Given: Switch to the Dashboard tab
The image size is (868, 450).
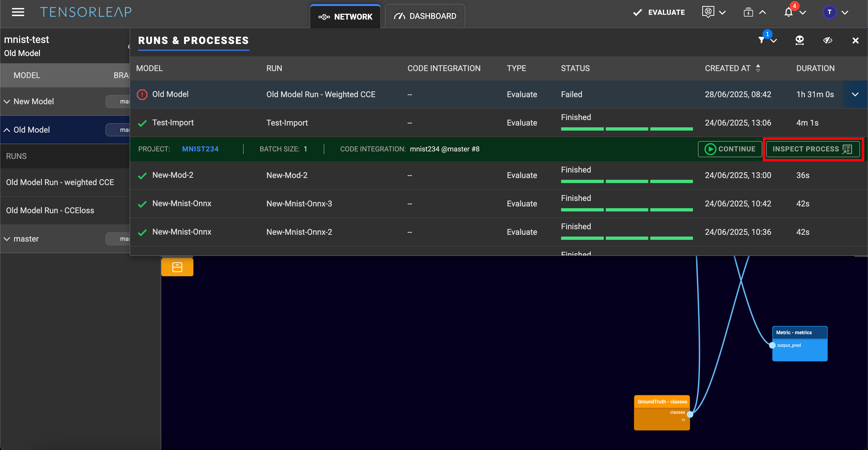Looking at the screenshot, I should (x=425, y=16).
